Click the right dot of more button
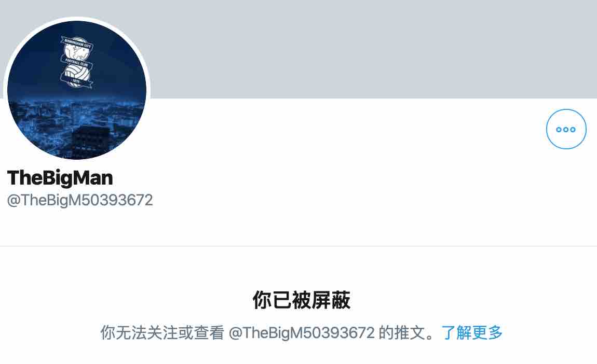Viewport: 597px width, 364px height. [x=573, y=129]
